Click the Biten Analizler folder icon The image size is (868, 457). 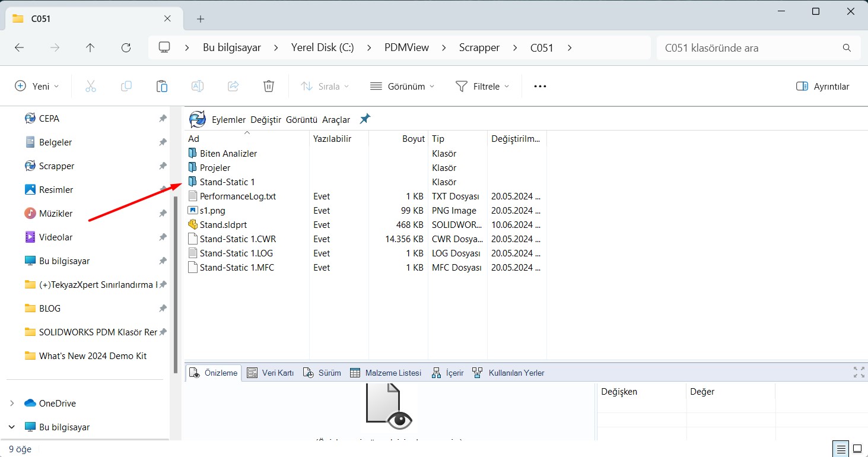pyautogui.click(x=192, y=154)
